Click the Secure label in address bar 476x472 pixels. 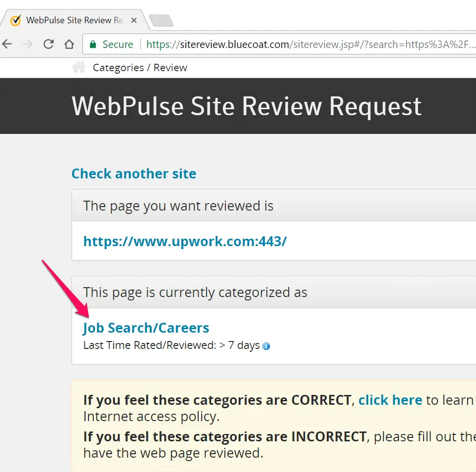click(118, 44)
